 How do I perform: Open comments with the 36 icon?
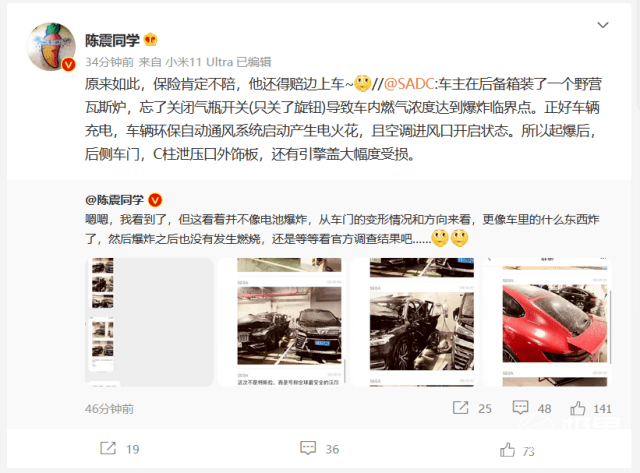click(x=308, y=449)
